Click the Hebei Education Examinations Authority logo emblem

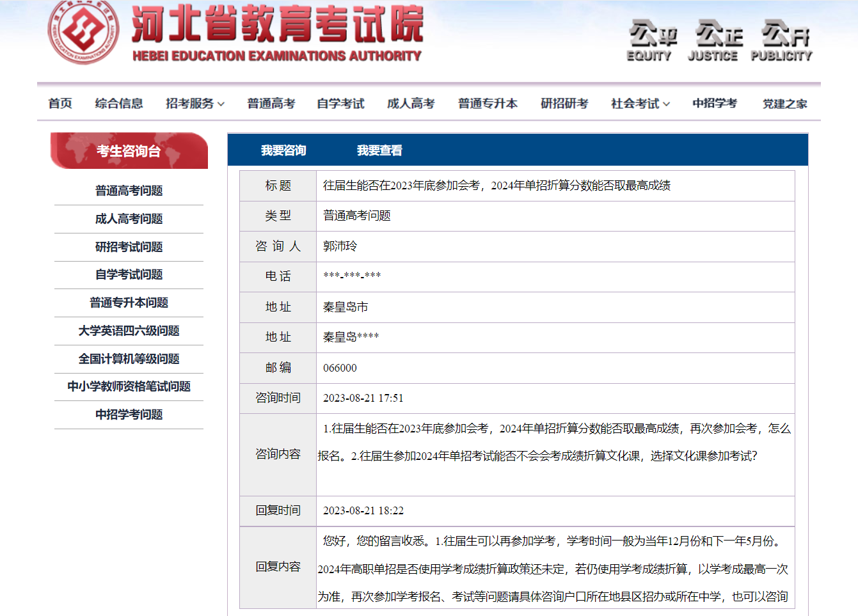pos(83,31)
